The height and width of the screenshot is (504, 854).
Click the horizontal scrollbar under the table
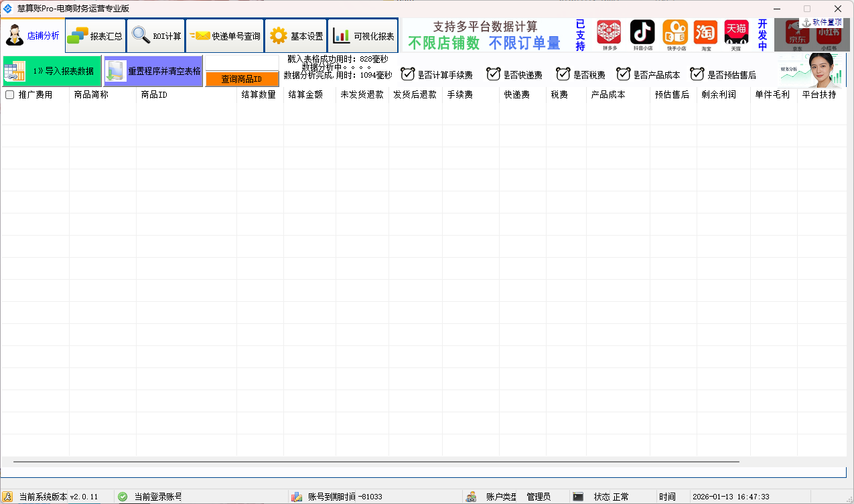coord(375,462)
